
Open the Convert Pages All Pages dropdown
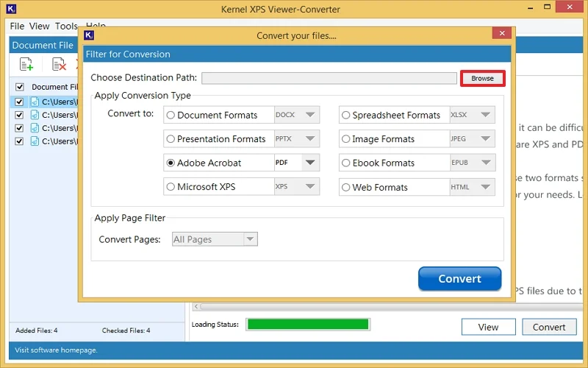tap(215, 239)
